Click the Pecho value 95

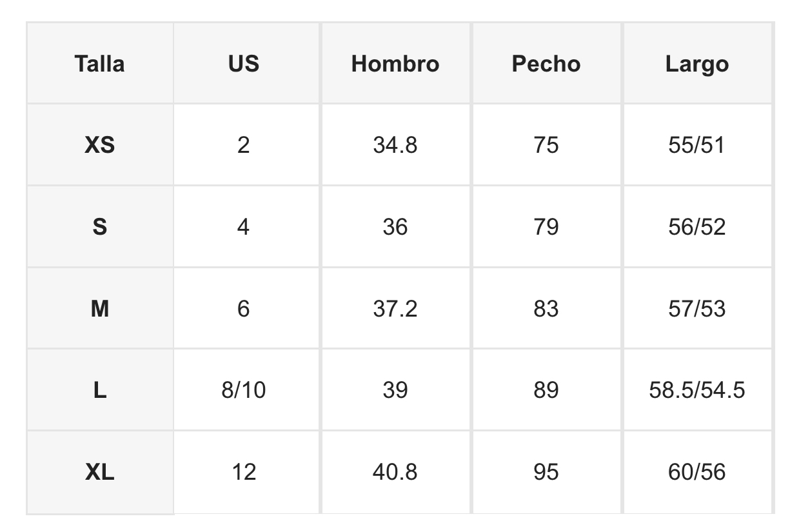coord(546,472)
